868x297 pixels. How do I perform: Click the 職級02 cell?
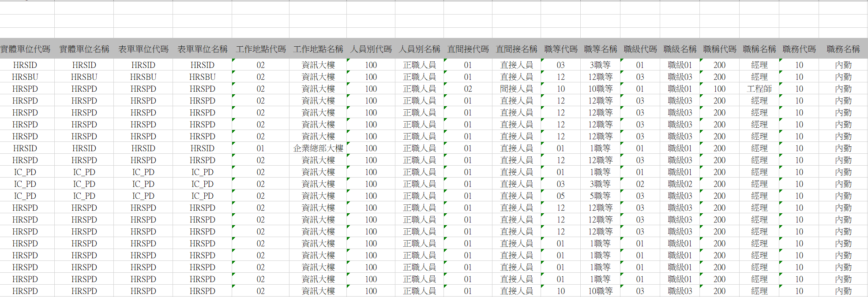click(x=680, y=184)
